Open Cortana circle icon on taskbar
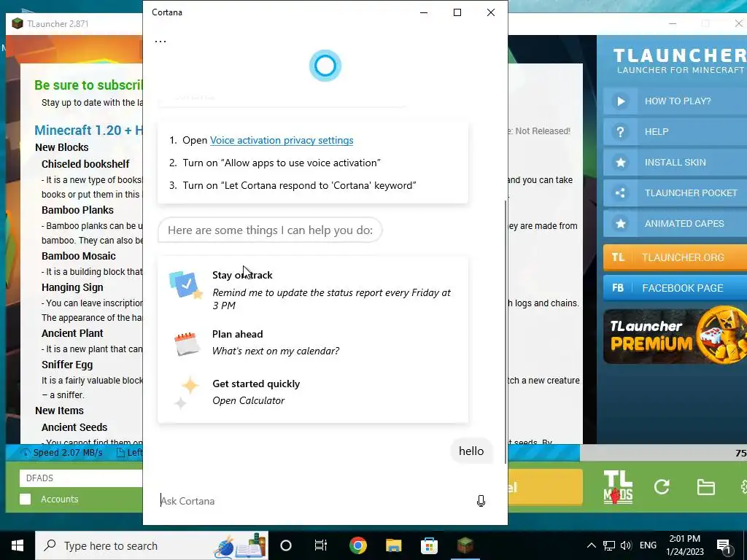The height and width of the screenshot is (560, 747). (x=286, y=545)
